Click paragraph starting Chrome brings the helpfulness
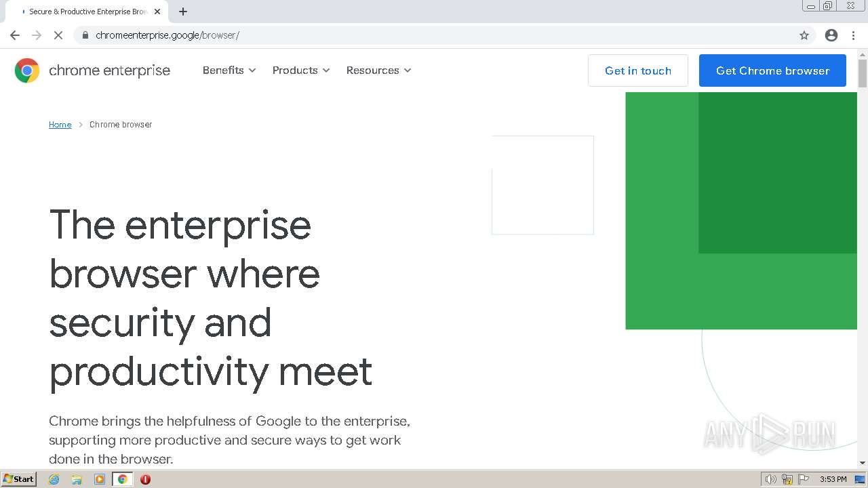This screenshot has height=488, width=868. point(229,440)
